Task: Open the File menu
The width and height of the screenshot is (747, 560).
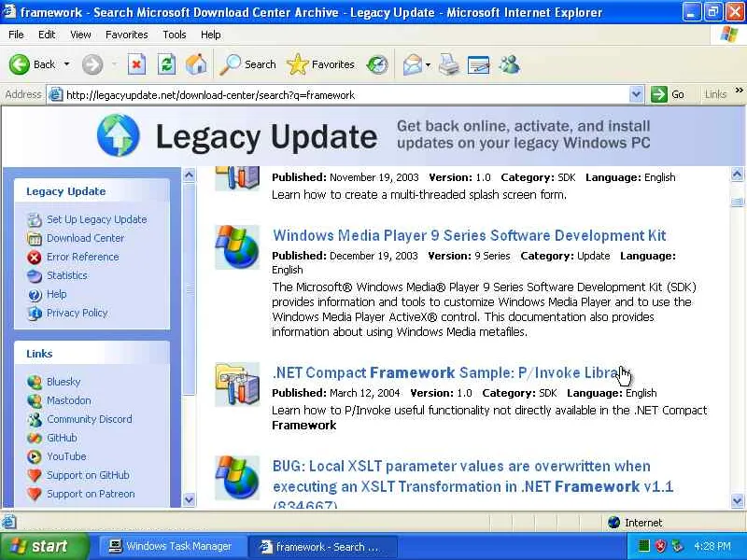Action: (x=16, y=35)
